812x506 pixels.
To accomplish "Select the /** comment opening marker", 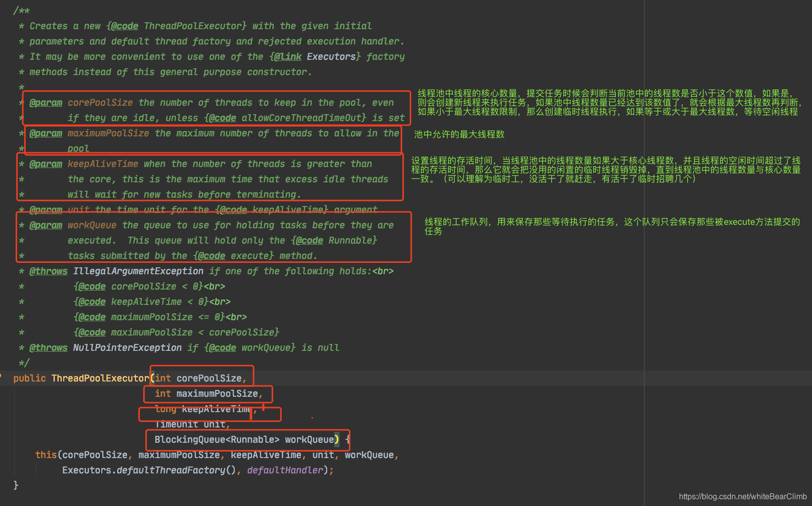I will click(21, 10).
